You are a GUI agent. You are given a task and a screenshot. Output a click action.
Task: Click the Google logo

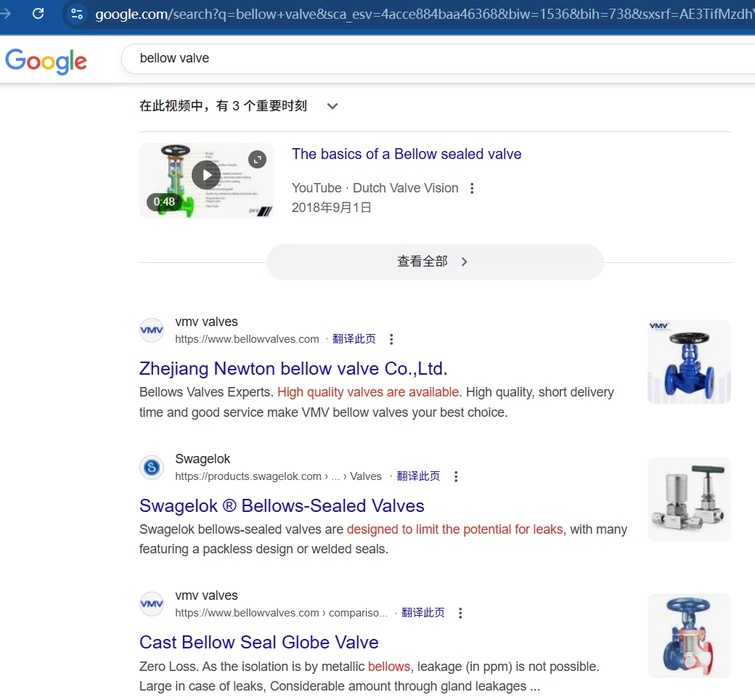pyautogui.click(x=46, y=61)
